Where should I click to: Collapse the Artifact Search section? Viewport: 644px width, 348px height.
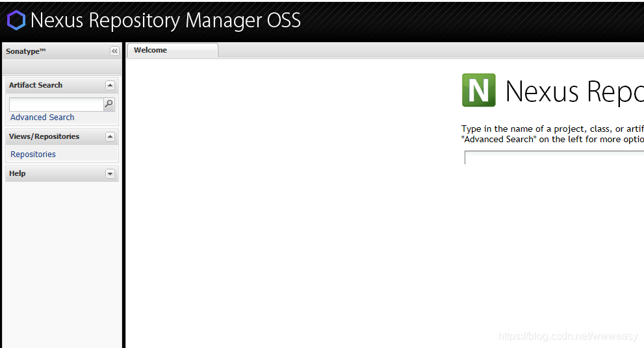110,85
